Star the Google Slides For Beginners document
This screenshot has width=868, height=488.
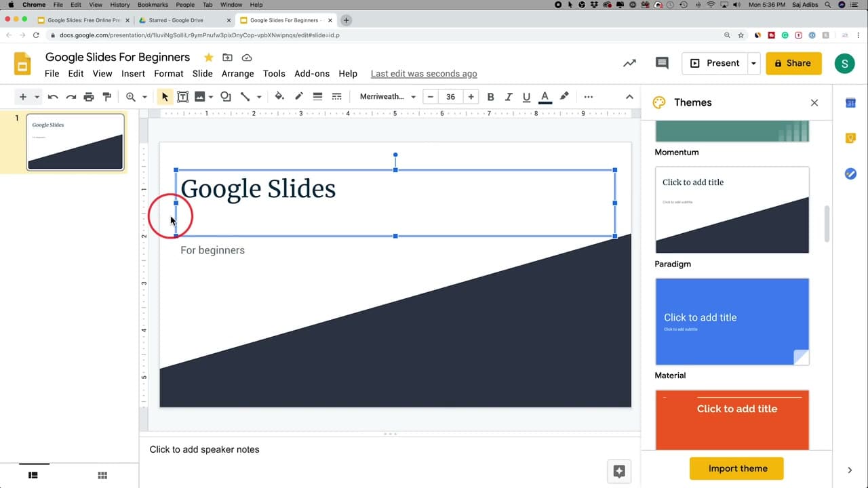209,58
